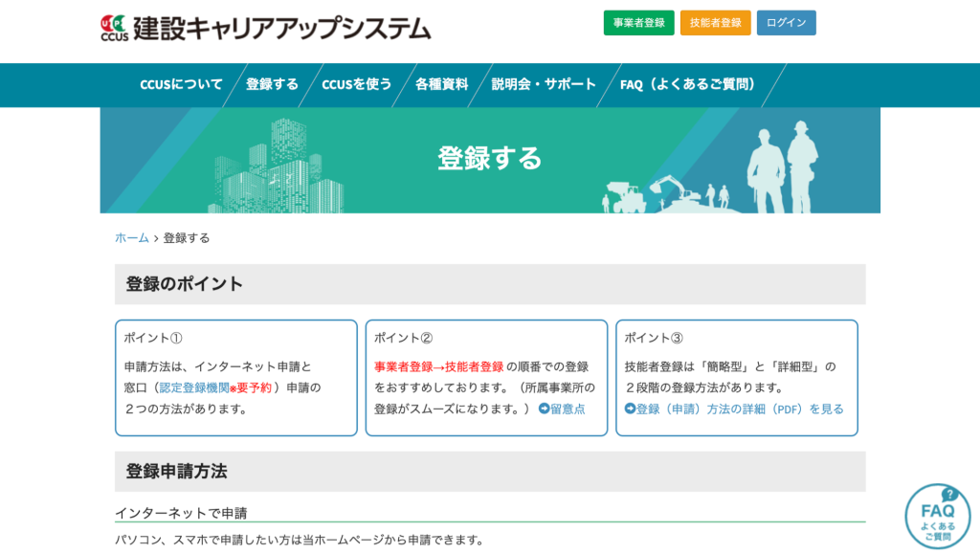Open the 説明会・サポート menu item
This screenshot has width=980, height=553.
544,84
